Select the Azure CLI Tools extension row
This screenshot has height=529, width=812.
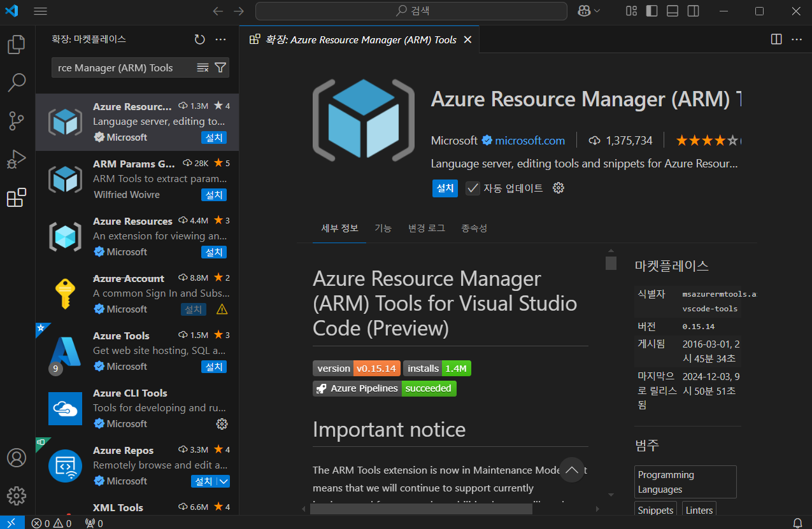(x=137, y=409)
